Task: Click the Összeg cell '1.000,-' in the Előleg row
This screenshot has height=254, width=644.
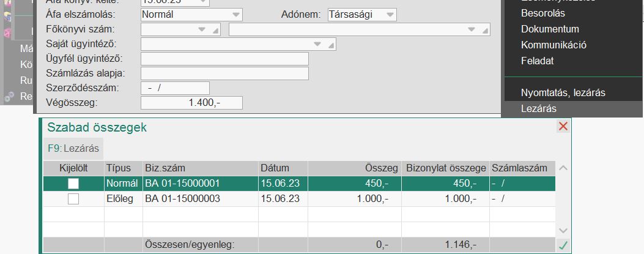Action: pyautogui.click(x=355, y=199)
